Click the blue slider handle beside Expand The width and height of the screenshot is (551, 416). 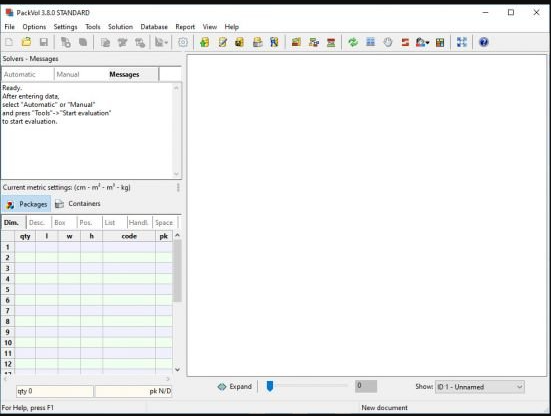coord(270,386)
